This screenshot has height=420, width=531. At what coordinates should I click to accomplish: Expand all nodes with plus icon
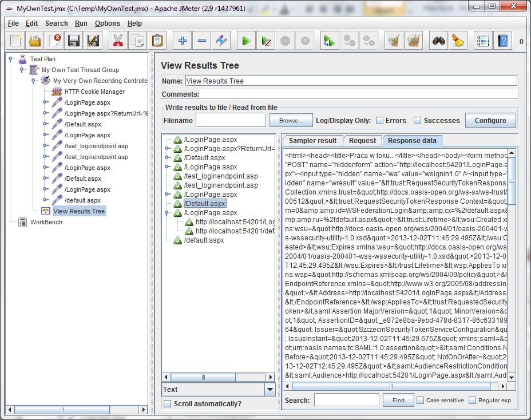click(x=182, y=41)
